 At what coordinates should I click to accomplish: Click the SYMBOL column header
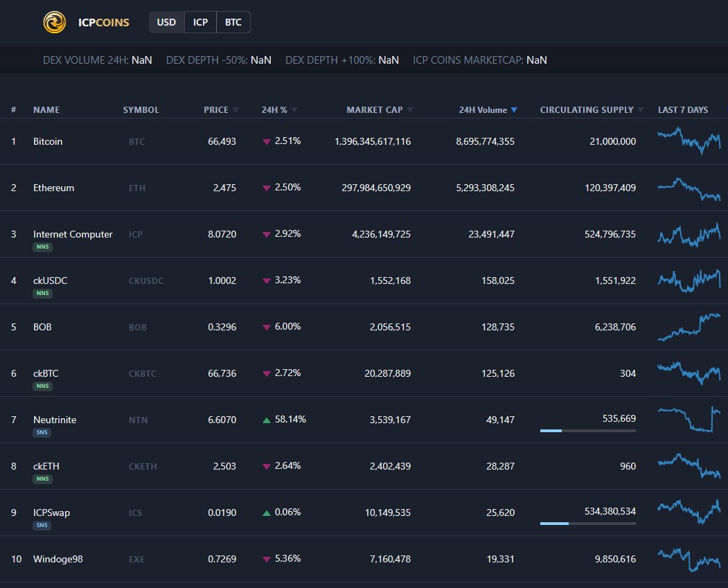pyautogui.click(x=141, y=110)
